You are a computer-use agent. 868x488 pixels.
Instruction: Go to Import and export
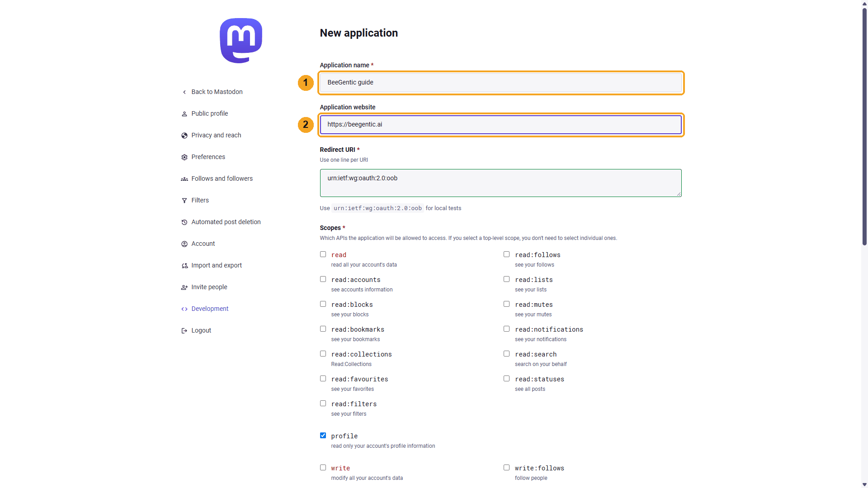coord(217,265)
